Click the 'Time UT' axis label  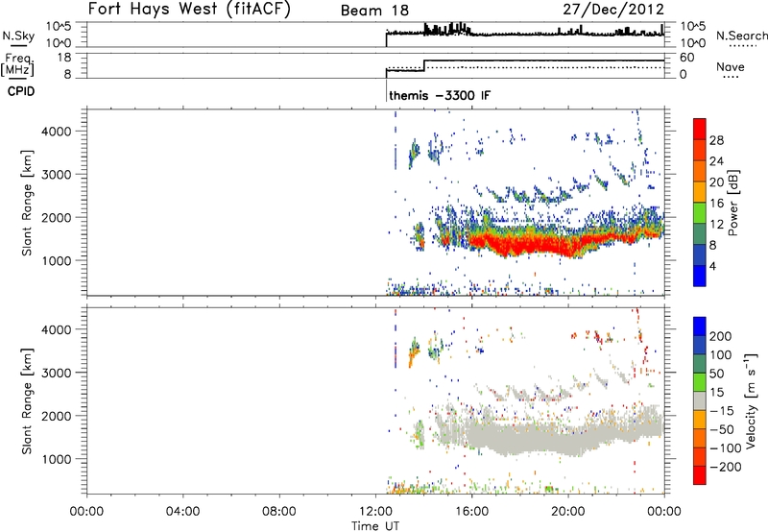click(x=375, y=525)
